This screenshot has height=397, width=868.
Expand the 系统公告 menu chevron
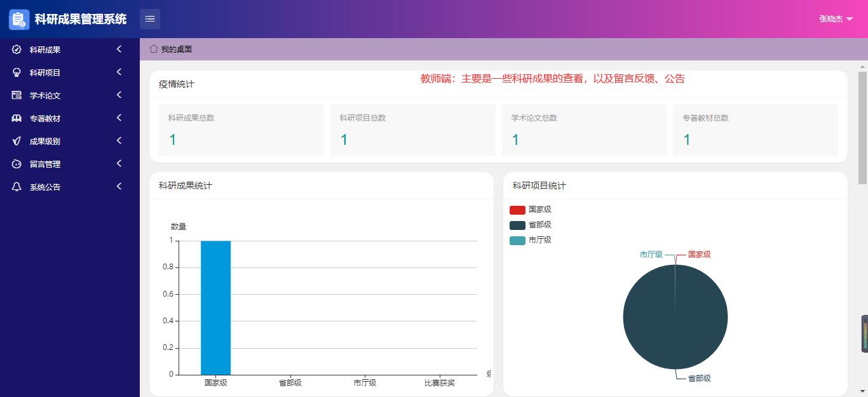[x=119, y=186]
